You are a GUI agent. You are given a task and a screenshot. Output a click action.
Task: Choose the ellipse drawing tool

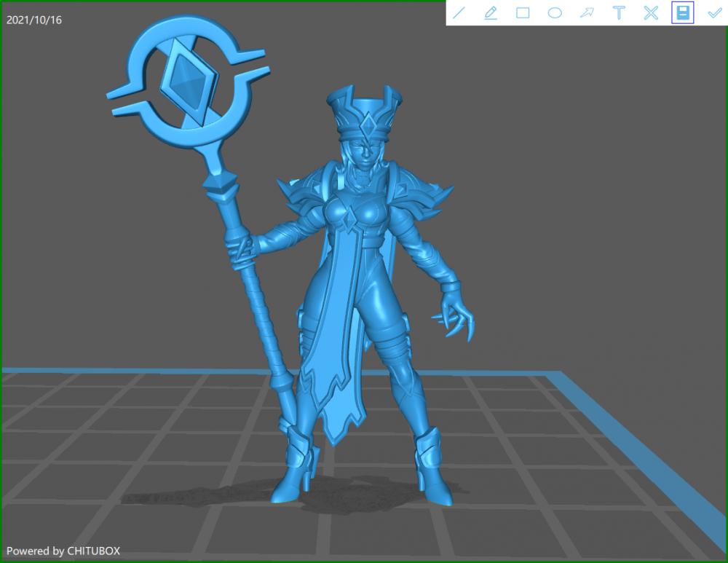pyautogui.click(x=555, y=12)
